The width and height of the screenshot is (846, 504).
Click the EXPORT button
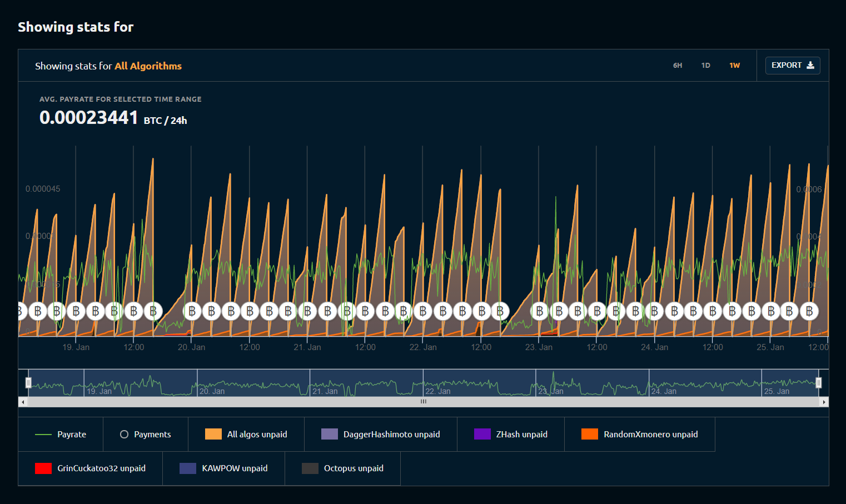click(793, 66)
